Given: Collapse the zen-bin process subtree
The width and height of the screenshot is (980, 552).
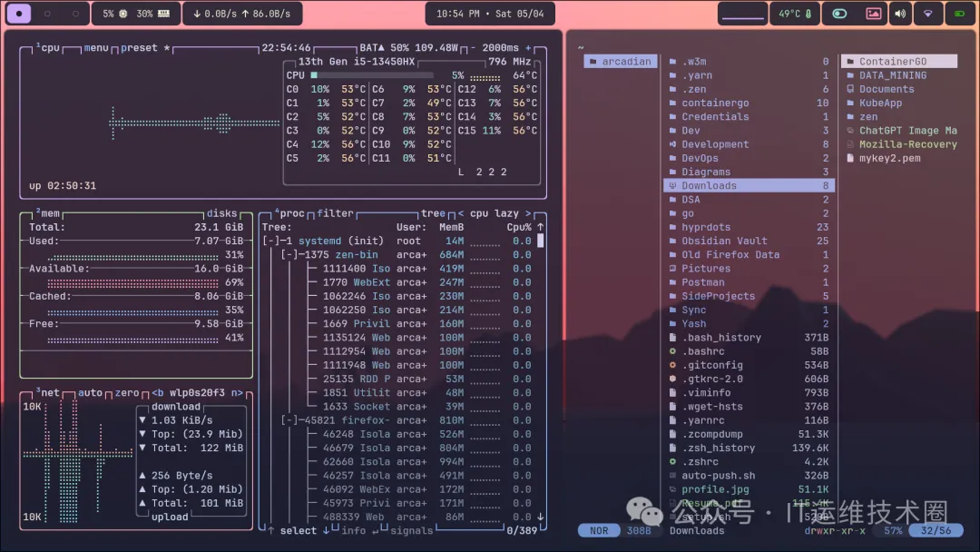Looking at the screenshot, I should tap(289, 255).
